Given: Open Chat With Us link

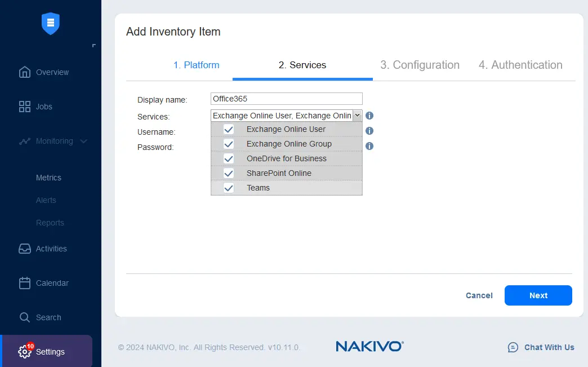Looking at the screenshot, I should click(549, 347).
